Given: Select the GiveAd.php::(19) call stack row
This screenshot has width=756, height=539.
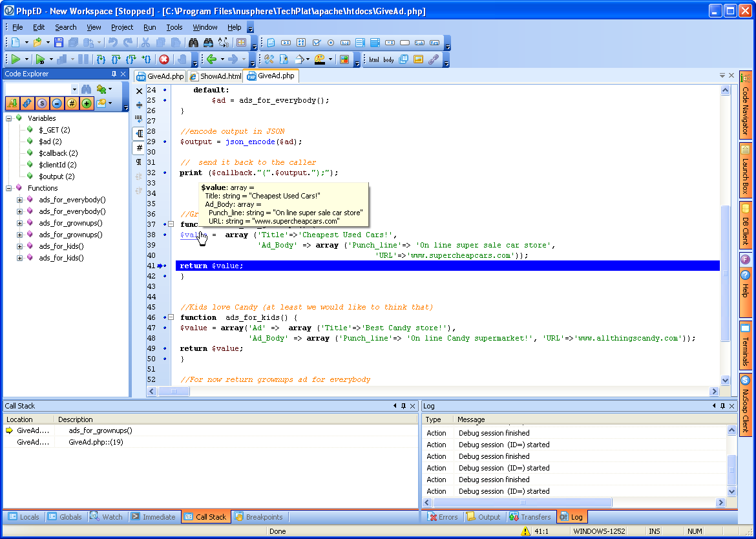Looking at the screenshot, I should [96, 442].
